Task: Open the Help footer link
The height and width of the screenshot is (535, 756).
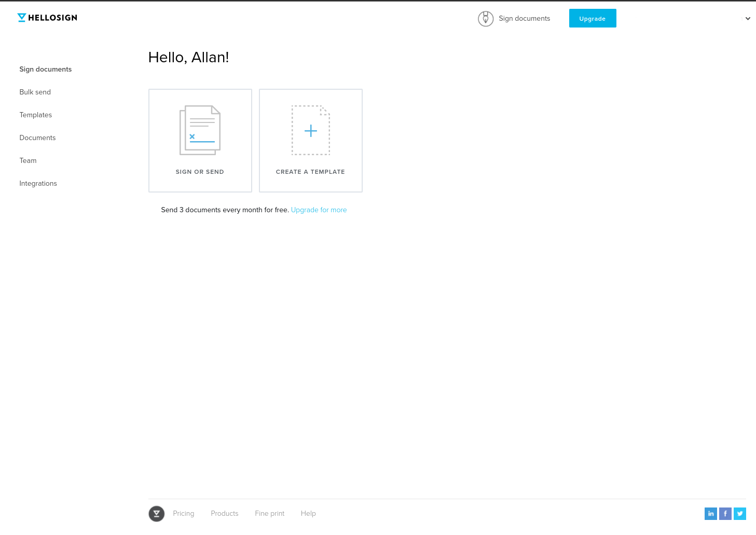Action: coord(308,513)
